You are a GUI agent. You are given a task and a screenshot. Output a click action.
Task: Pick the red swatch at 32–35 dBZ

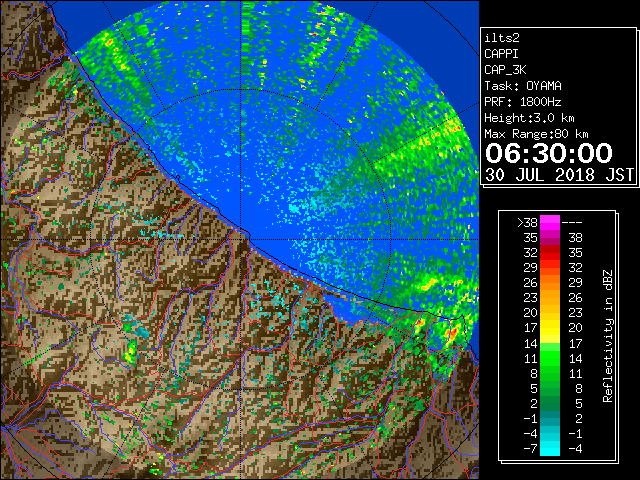[x=550, y=253]
